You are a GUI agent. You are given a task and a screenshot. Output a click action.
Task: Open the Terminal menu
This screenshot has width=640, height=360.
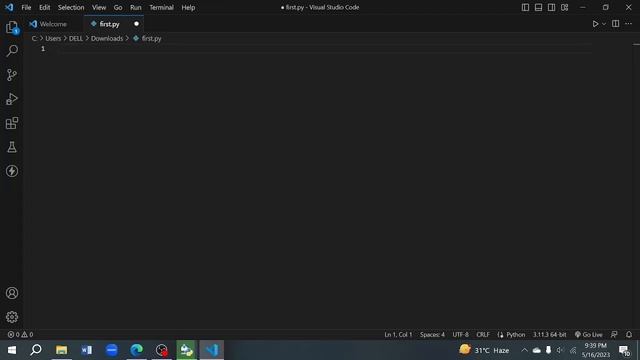[x=161, y=7]
